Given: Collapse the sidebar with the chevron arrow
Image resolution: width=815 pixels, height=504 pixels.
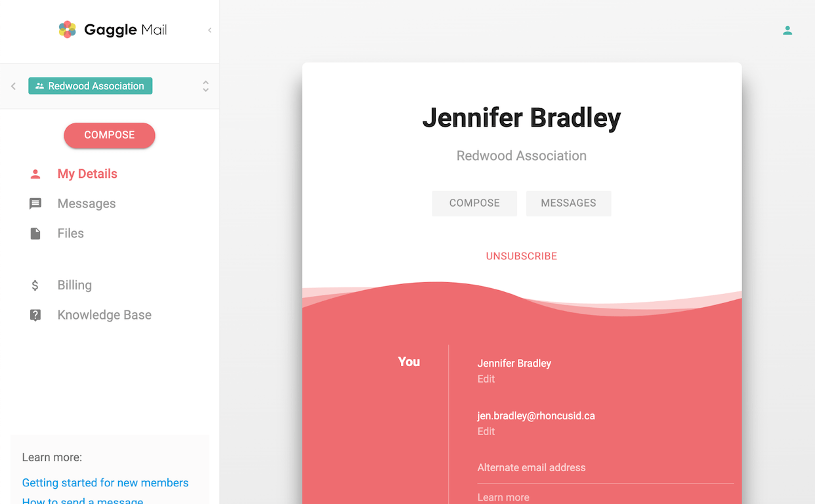Looking at the screenshot, I should pos(209,30).
